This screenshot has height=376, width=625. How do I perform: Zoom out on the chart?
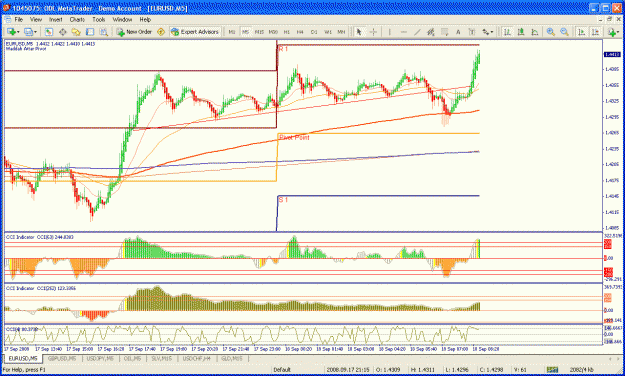[x=564, y=32]
